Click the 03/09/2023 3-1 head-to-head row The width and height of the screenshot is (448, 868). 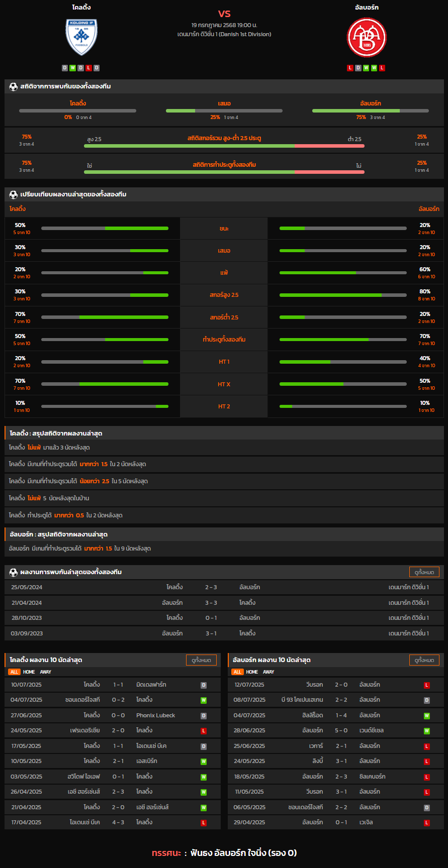224,633
